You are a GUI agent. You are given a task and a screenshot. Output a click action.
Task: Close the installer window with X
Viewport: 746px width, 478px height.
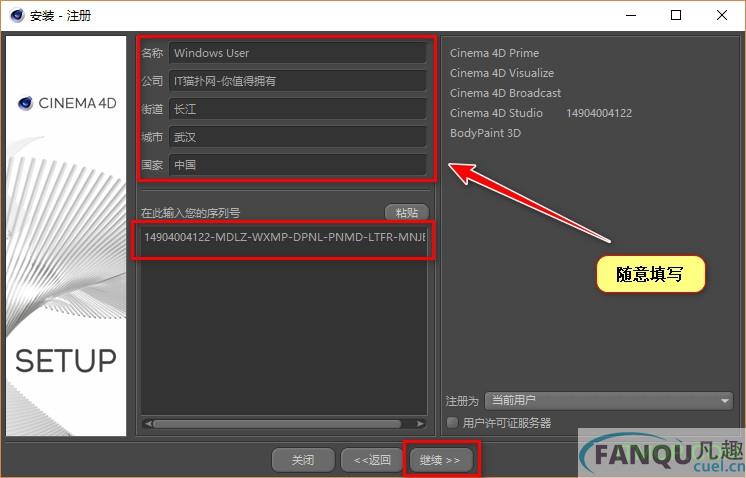tap(721, 15)
